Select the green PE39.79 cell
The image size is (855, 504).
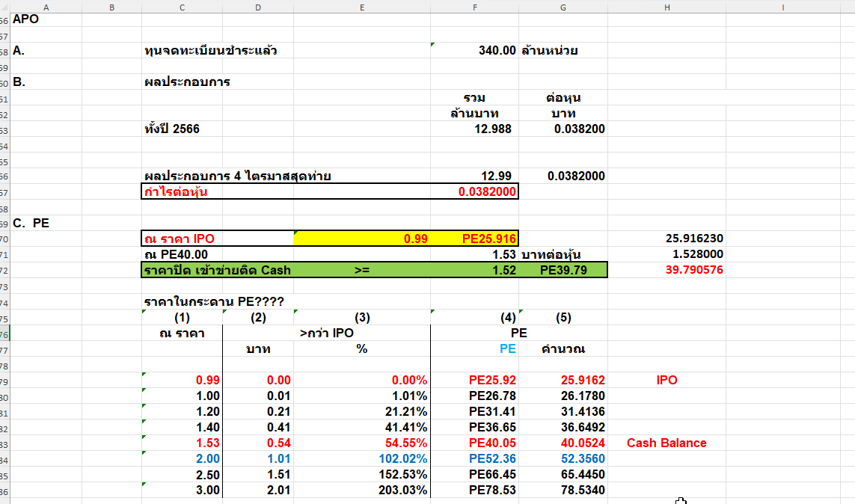click(563, 270)
